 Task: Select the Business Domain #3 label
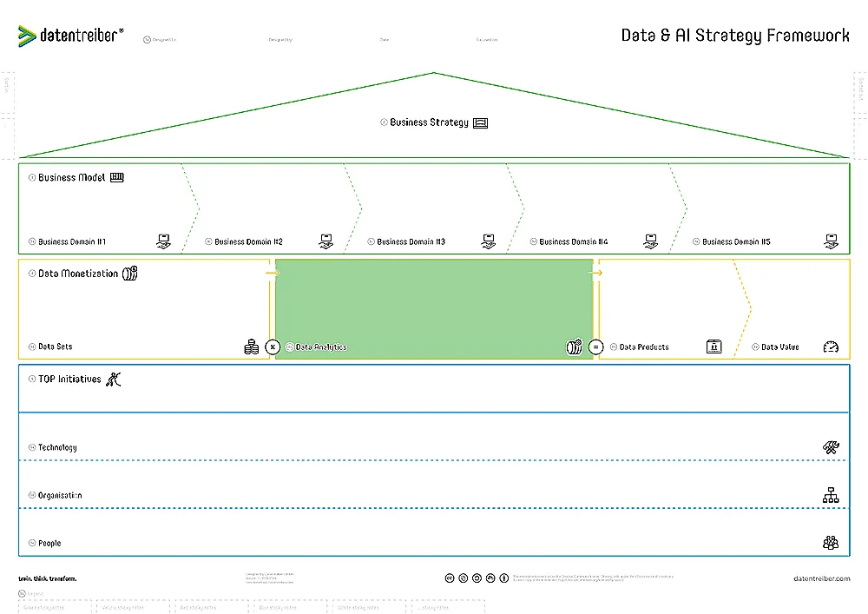tap(411, 242)
